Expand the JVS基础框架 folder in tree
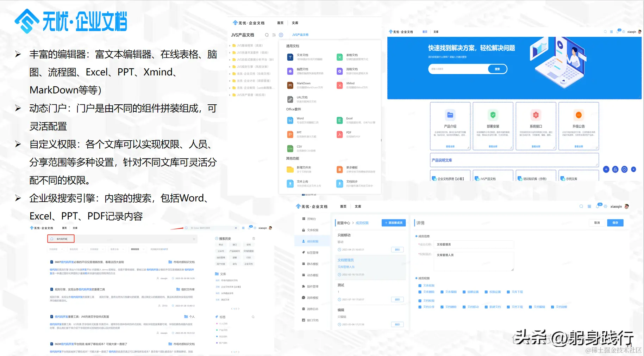Image resolution: width=644 pixels, height=356 pixels. click(x=230, y=45)
